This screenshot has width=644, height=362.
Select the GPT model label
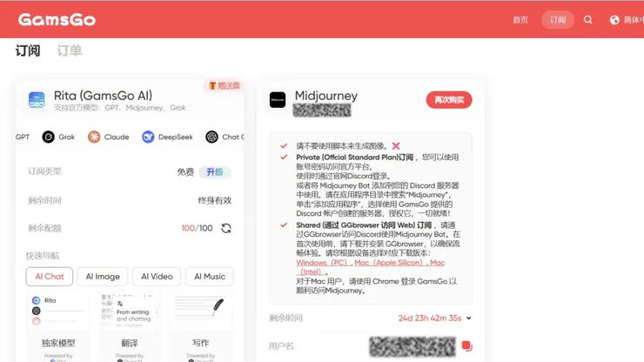tap(23, 137)
